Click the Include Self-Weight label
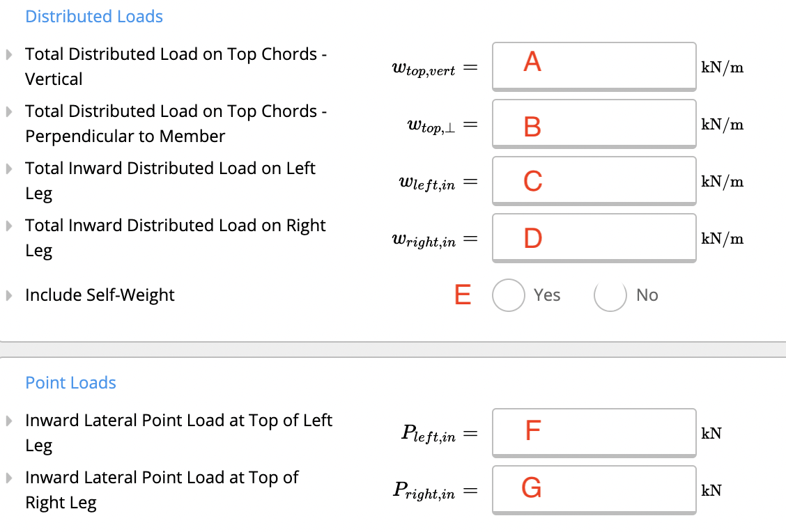This screenshot has width=786, height=532. coord(100,295)
